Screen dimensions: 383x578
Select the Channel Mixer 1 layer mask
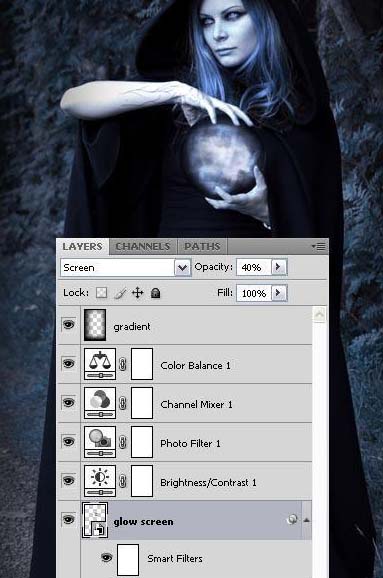pyautogui.click(x=142, y=403)
